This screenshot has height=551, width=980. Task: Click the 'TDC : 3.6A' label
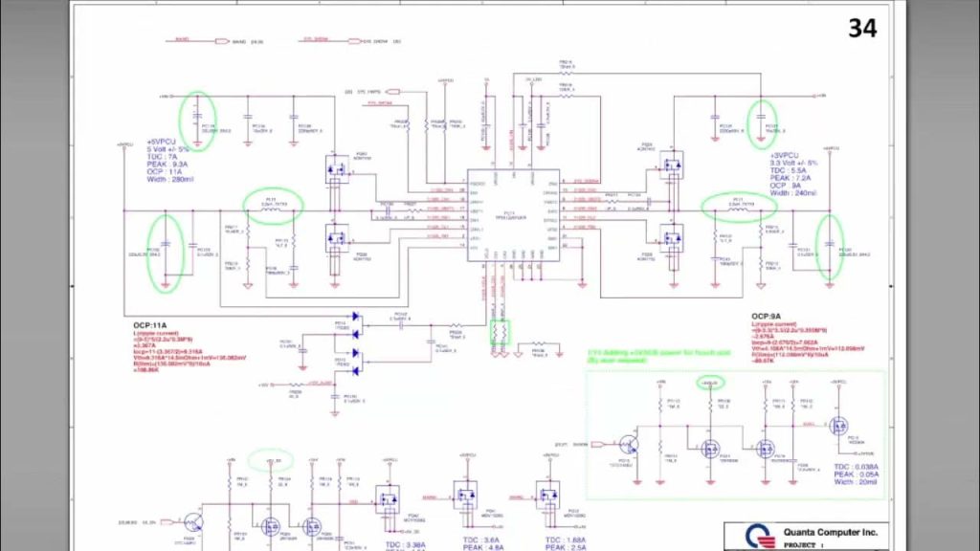[x=481, y=540]
